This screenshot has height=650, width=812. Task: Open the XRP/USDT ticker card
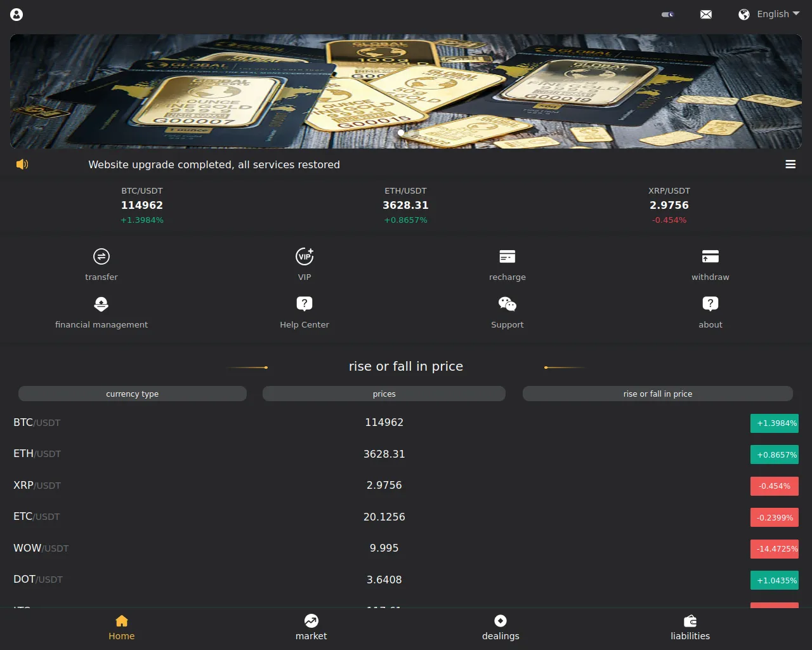pyautogui.click(x=669, y=205)
